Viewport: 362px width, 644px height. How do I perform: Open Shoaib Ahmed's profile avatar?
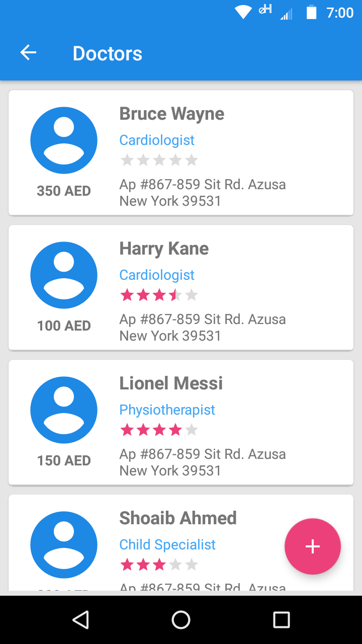tap(64, 545)
